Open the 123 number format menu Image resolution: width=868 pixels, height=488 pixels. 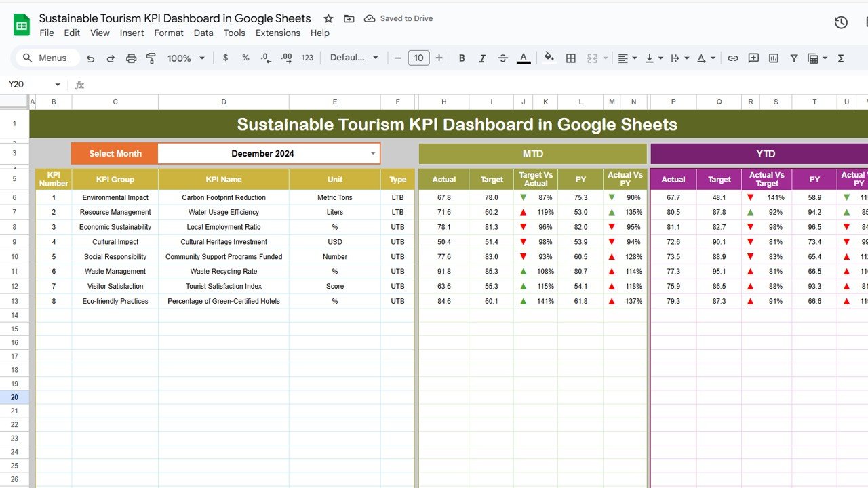coord(307,58)
